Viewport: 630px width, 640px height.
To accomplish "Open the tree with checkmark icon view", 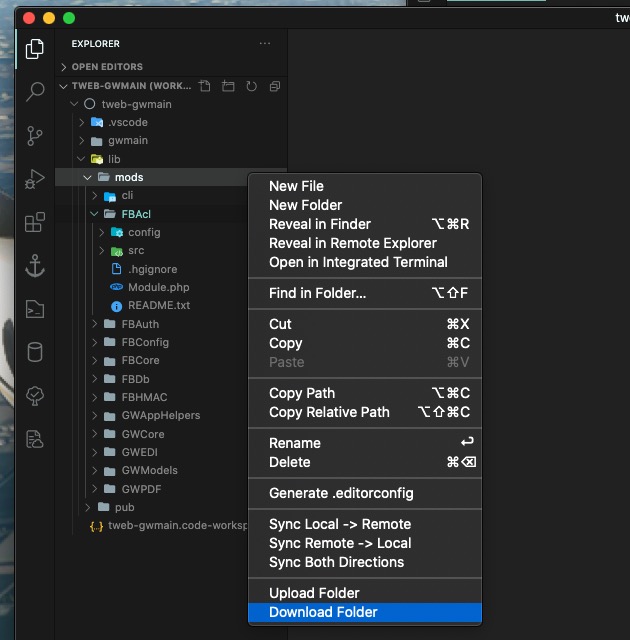I will click(x=35, y=396).
